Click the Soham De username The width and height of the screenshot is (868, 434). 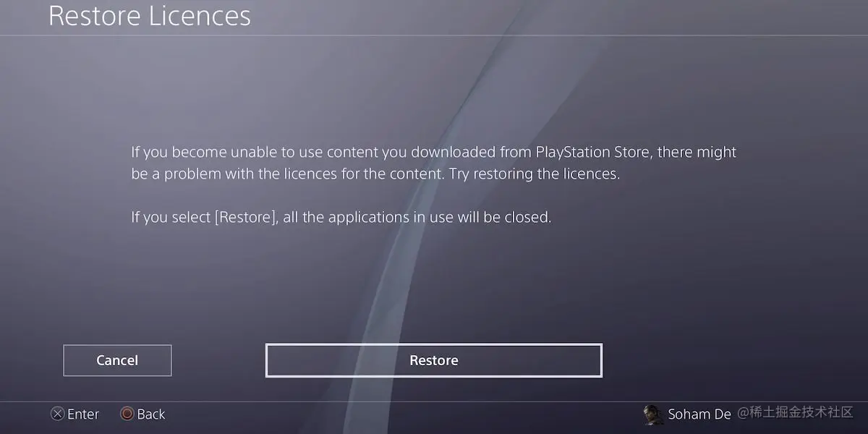699,414
